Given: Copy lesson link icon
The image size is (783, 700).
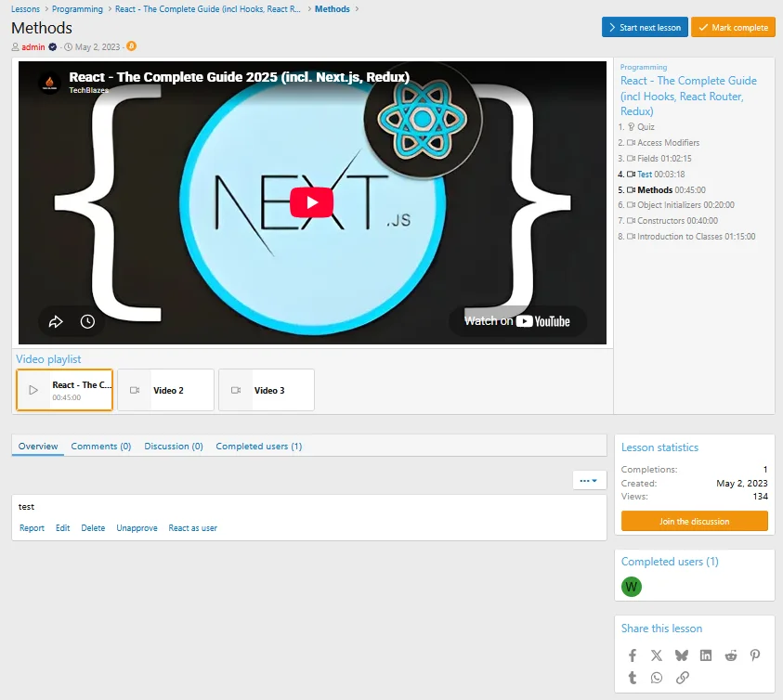Looking at the screenshot, I should click(x=682, y=678).
